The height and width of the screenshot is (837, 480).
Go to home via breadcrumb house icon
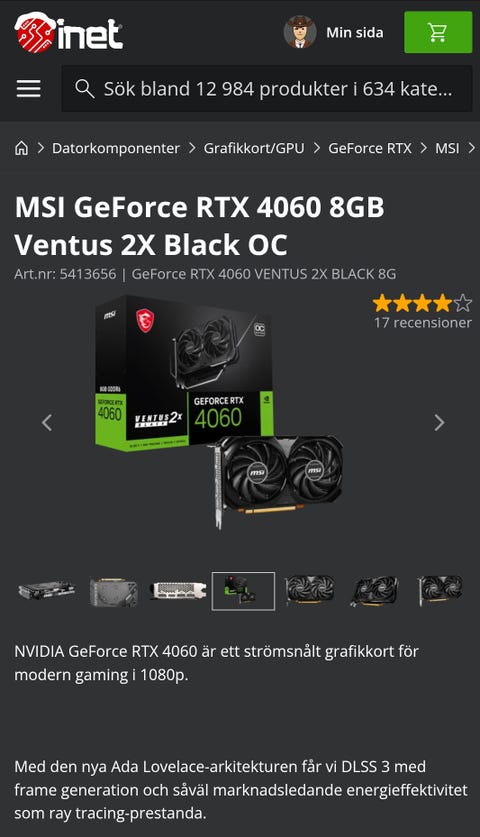[x=21, y=148]
